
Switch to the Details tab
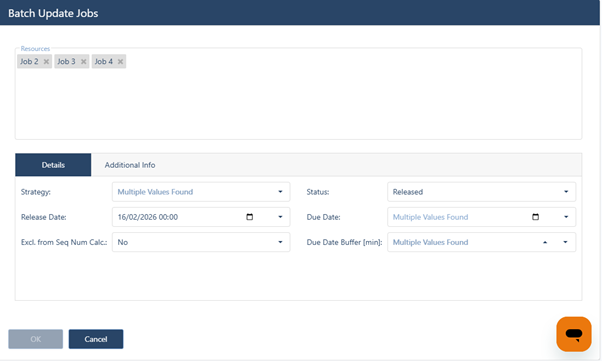(53, 165)
